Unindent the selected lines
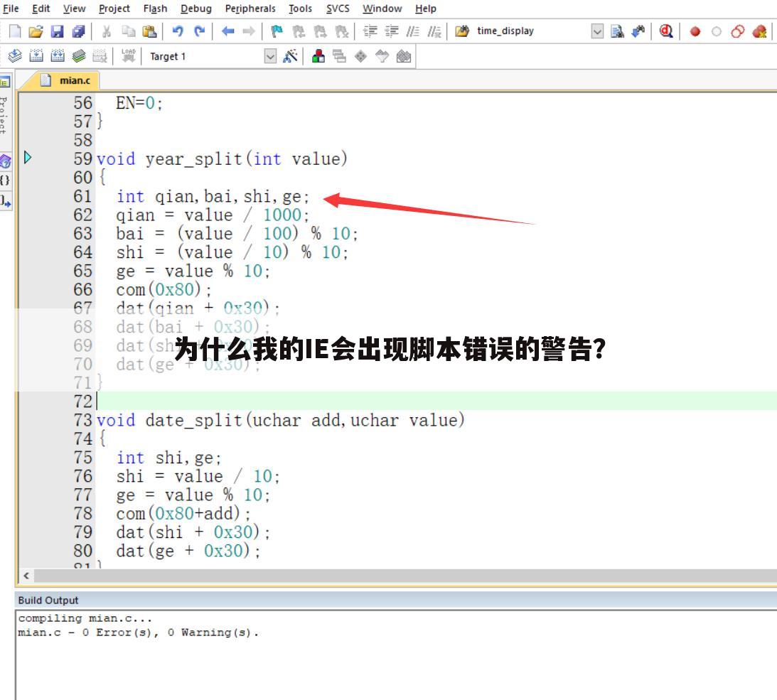This screenshot has height=700, width=777. coord(392,32)
